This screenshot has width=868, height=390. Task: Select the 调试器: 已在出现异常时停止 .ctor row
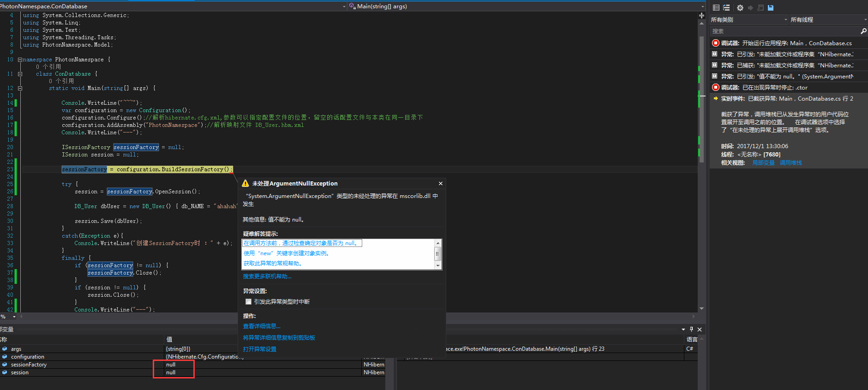tap(789, 87)
